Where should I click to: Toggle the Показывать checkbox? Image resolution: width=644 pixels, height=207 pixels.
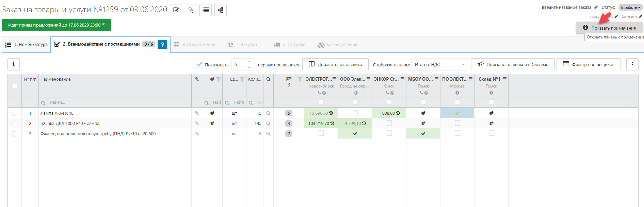[199, 64]
